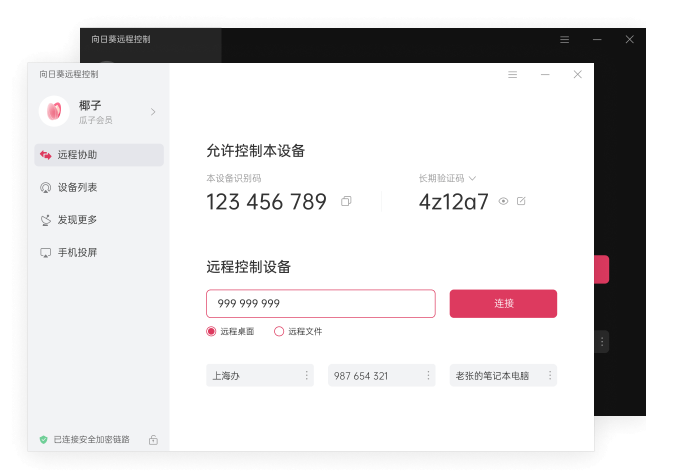Screen dimensions: 674x474
Task: Click the 椰子 profile avatar
Action: [54, 111]
